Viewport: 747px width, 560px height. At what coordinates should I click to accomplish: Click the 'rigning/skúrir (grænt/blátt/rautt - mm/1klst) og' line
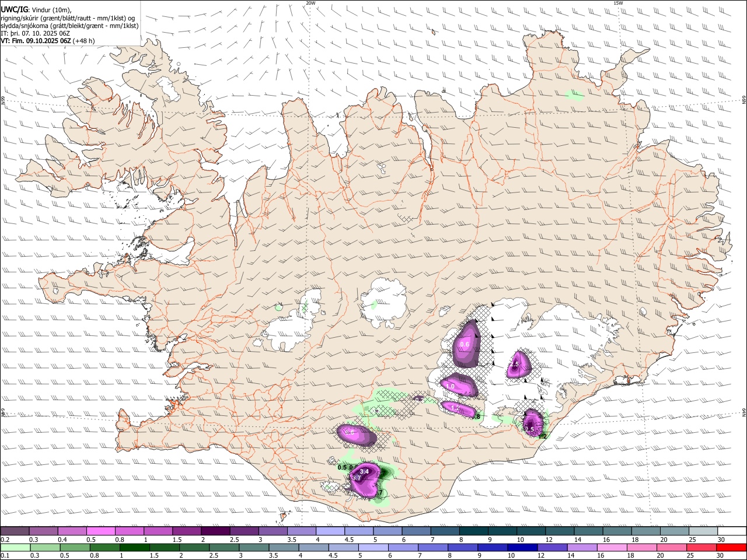[x=68, y=17]
